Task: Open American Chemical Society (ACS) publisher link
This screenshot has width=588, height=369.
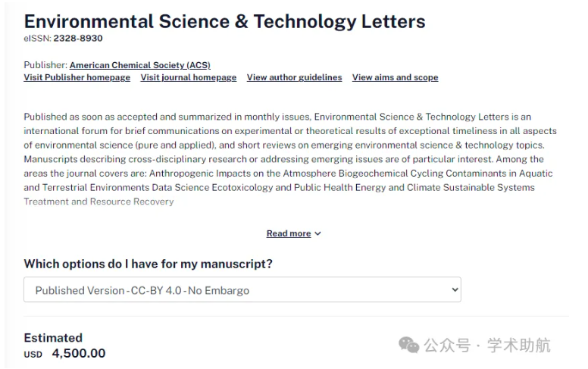Action: [140, 65]
